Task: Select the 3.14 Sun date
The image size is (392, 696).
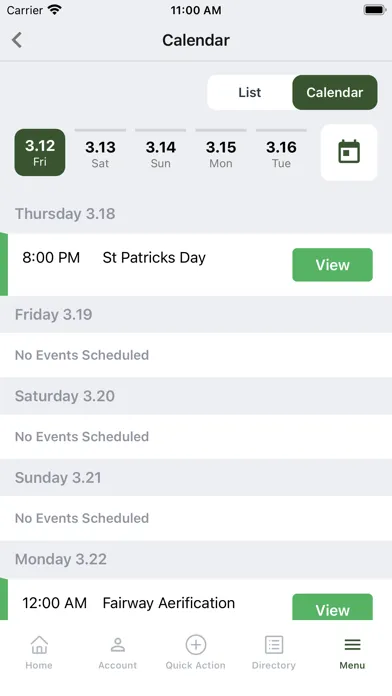Action: click(161, 152)
